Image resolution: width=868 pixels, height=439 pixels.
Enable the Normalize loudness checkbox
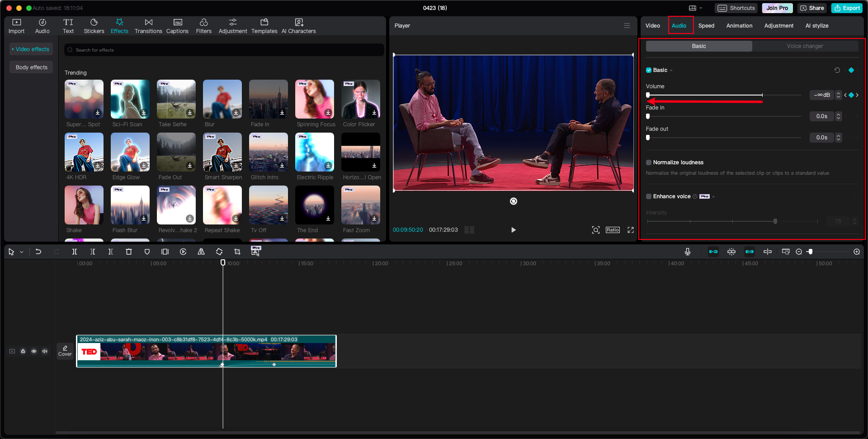point(649,162)
